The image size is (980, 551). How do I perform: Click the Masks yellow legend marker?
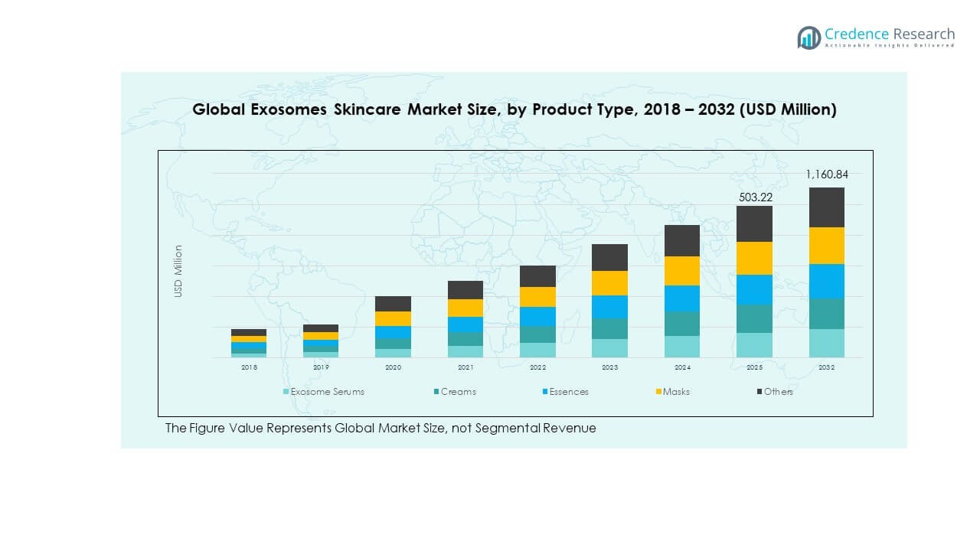tap(657, 392)
